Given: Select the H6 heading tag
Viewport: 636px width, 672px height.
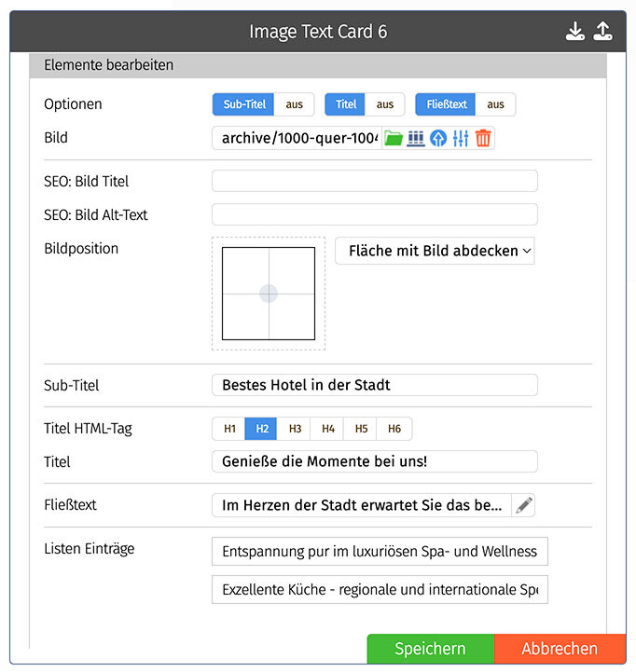Looking at the screenshot, I should [x=394, y=429].
